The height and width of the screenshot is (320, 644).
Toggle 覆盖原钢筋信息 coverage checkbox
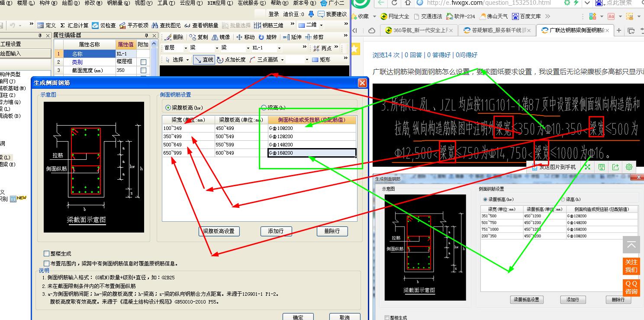coord(46,263)
